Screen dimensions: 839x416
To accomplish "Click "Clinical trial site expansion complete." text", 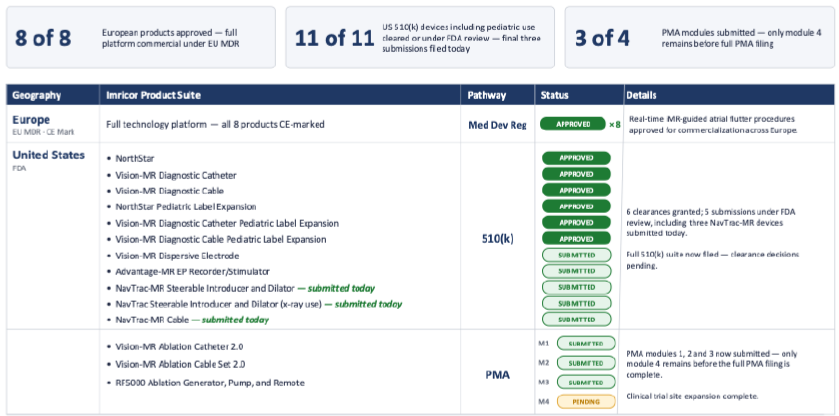I will pos(692,396).
